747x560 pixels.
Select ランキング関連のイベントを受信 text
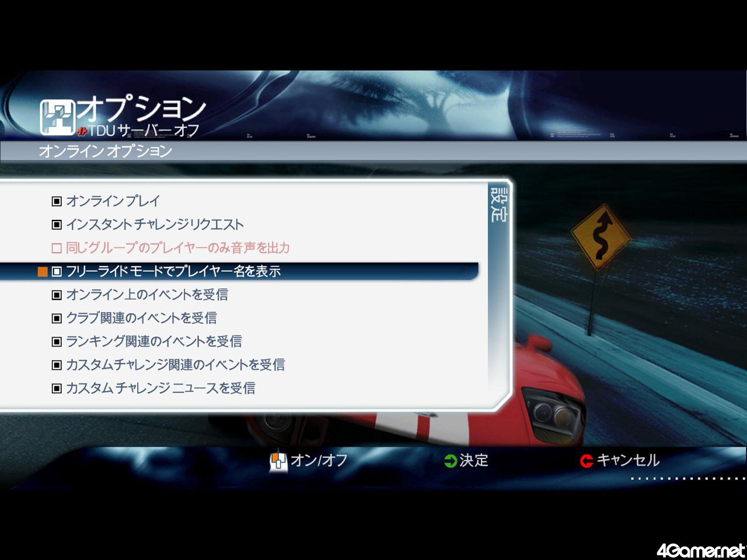154,341
